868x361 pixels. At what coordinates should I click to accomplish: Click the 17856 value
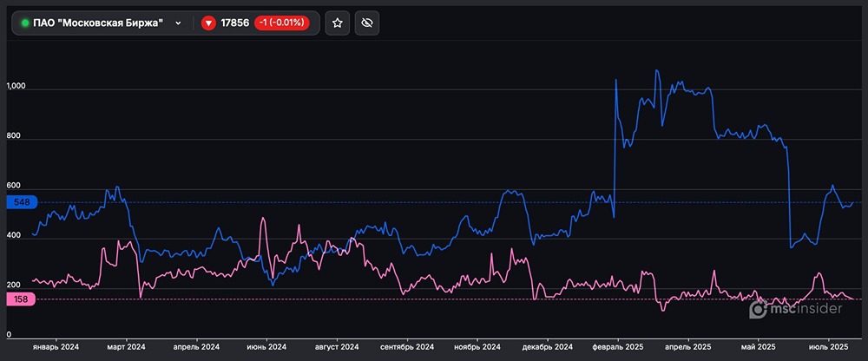click(234, 23)
